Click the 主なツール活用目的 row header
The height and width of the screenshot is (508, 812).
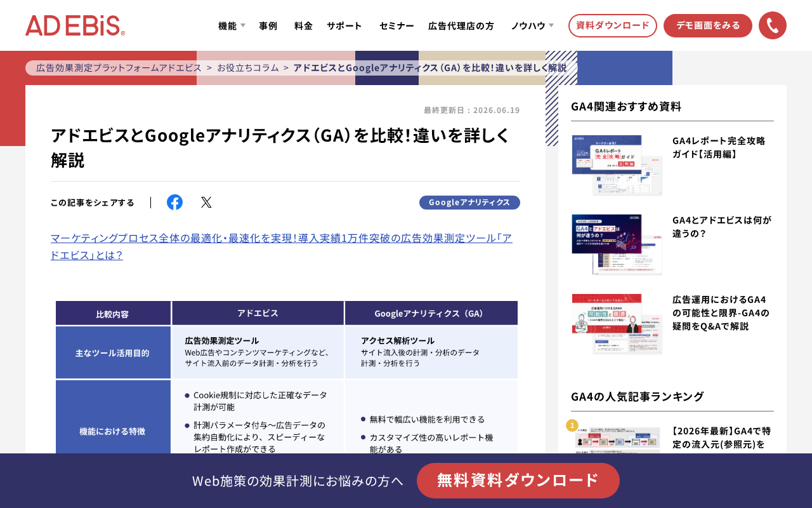pyautogui.click(x=113, y=352)
